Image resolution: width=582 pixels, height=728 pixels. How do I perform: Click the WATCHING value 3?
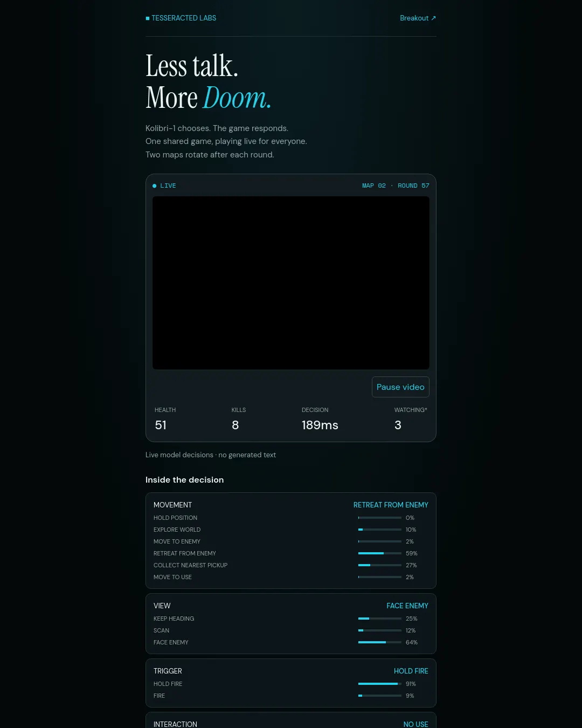[x=398, y=425]
